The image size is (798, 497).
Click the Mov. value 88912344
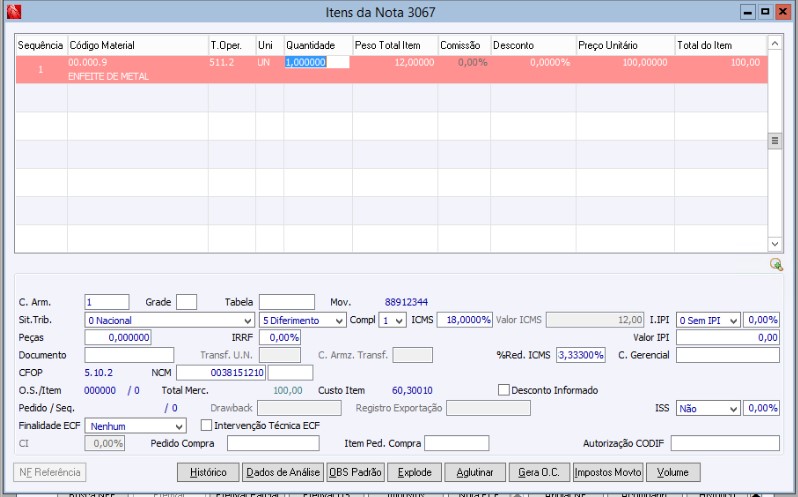406,302
